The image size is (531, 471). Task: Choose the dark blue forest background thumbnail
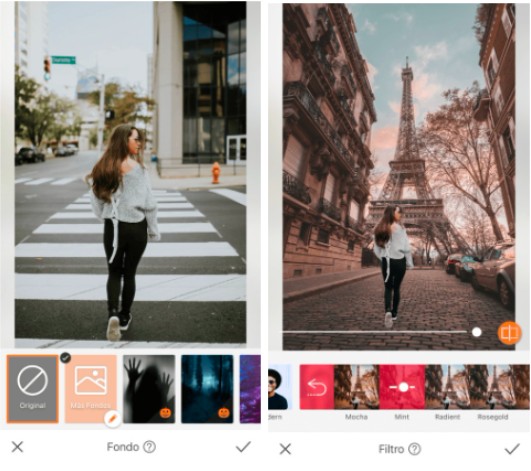point(207,389)
